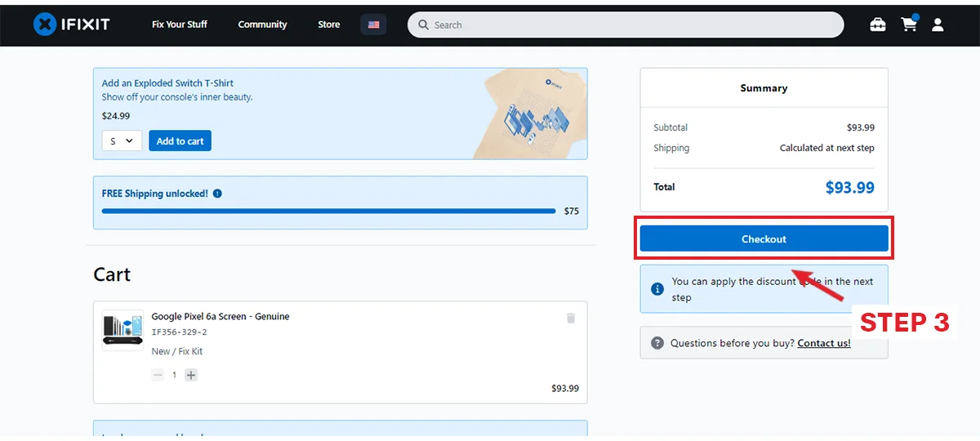
Task: Open the Store menu
Action: coord(329,24)
